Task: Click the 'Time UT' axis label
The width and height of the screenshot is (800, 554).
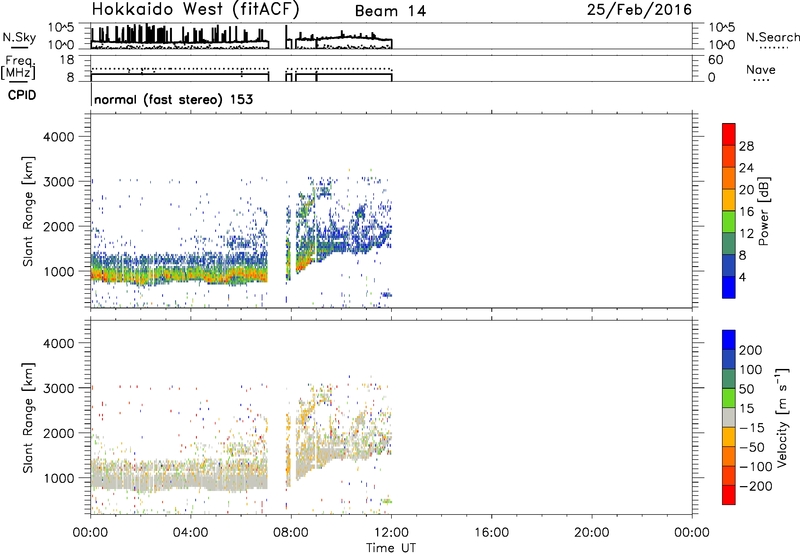Action: pyautogui.click(x=391, y=548)
